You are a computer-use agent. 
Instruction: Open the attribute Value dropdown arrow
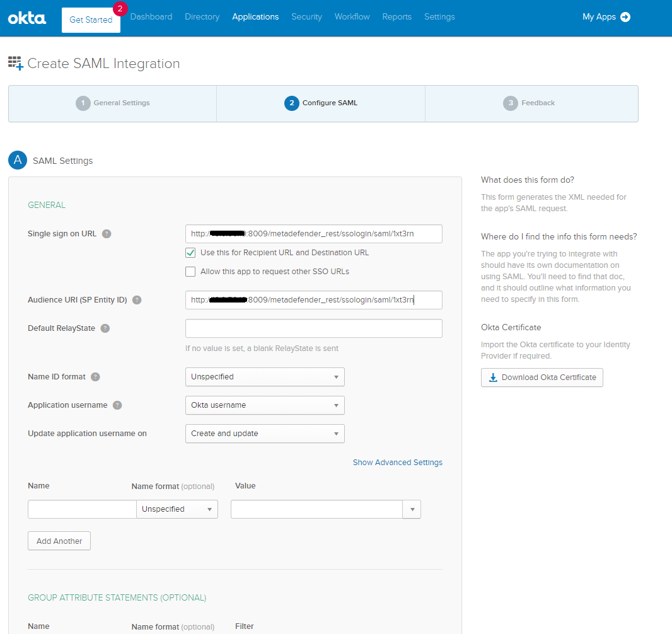tap(412, 509)
